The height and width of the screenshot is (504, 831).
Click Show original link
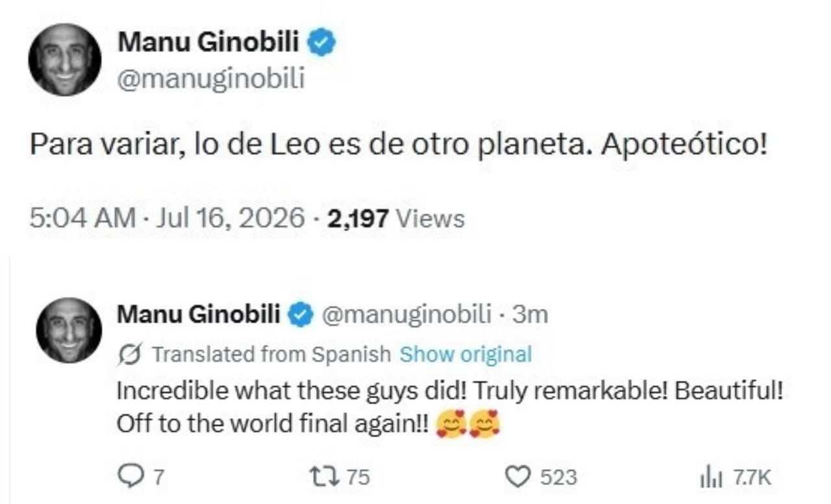pos(465,354)
